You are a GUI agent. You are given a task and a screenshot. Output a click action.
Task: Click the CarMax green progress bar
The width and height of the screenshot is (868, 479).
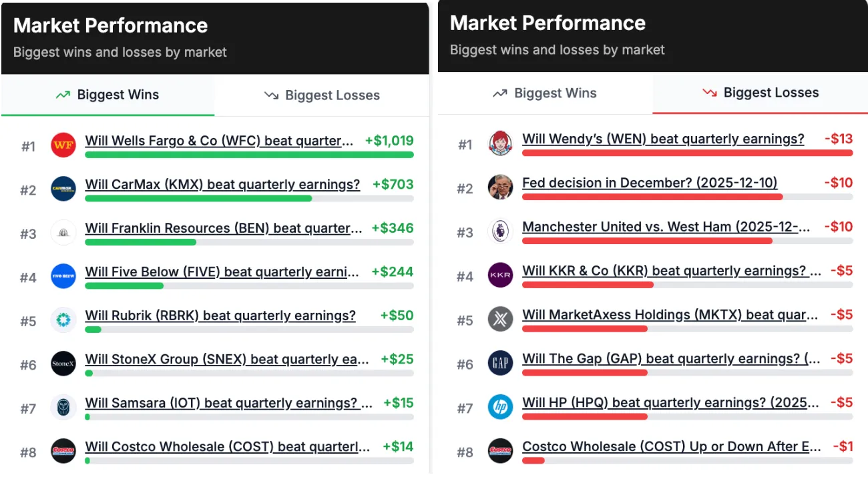[198, 198]
